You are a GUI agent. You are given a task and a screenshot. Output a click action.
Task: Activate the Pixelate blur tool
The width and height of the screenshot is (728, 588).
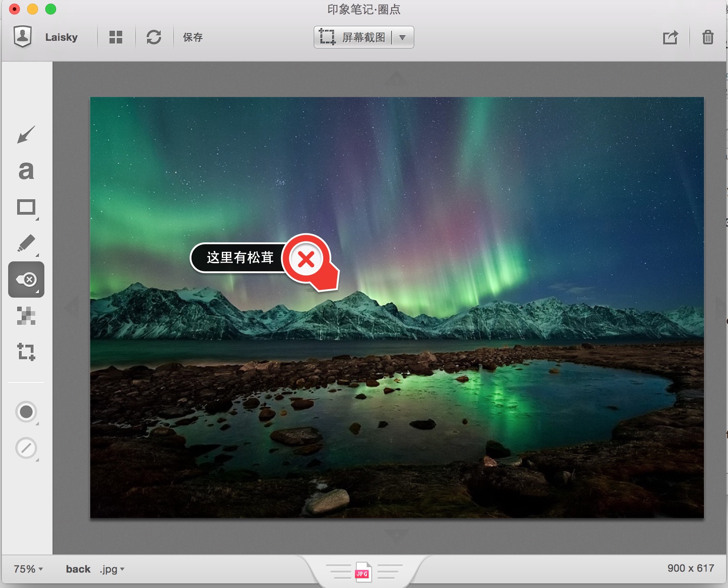coord(26,316)
